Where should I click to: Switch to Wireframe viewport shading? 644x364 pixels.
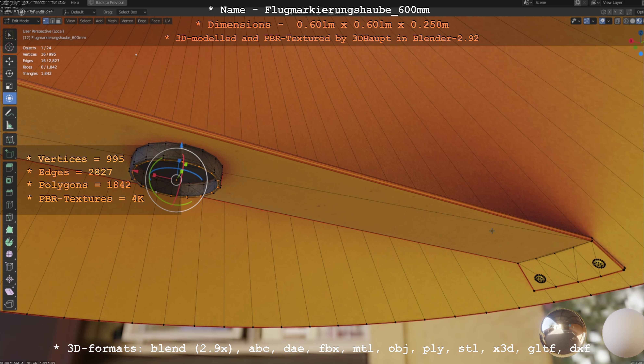(x=626, y=21)
